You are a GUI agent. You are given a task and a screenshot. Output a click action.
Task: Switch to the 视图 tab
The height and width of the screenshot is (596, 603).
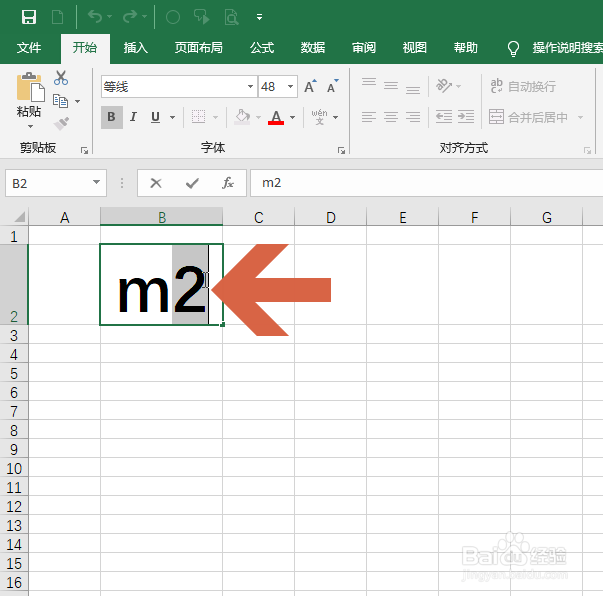415,48
